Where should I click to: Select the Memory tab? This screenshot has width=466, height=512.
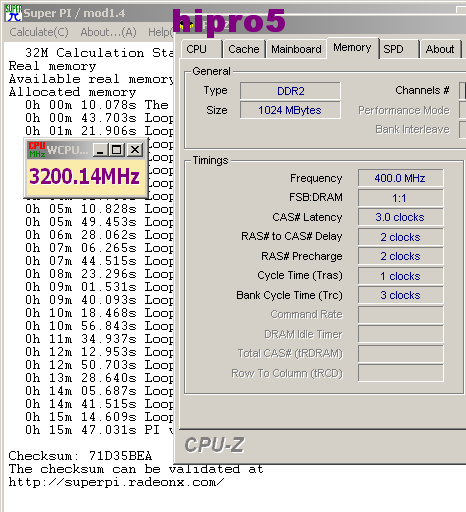pyautogui.click(x=352, y=48)
